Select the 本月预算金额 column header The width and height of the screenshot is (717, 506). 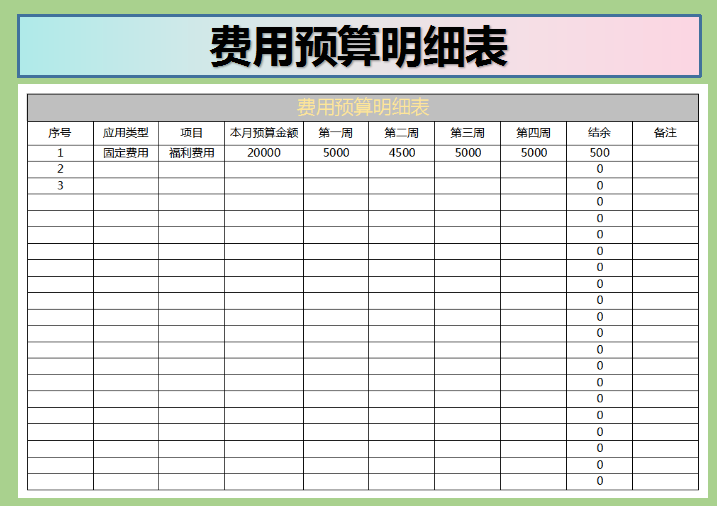(264, 133)
